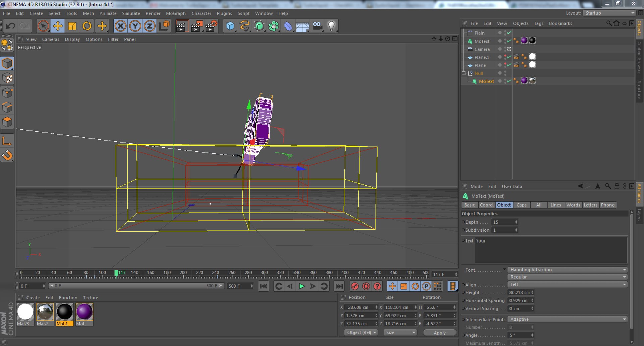Open the Align dropdown
The width and height of the screenshot is (644, 346).
567,284
